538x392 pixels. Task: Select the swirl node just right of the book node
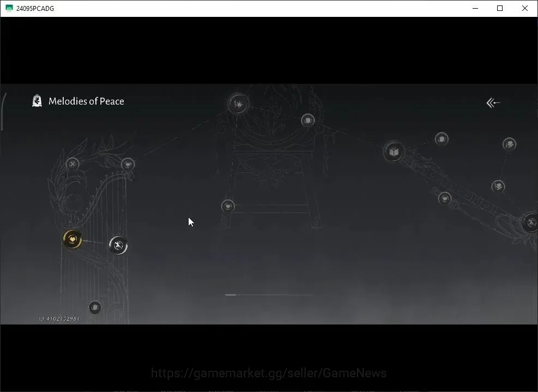tap(442, 139)
